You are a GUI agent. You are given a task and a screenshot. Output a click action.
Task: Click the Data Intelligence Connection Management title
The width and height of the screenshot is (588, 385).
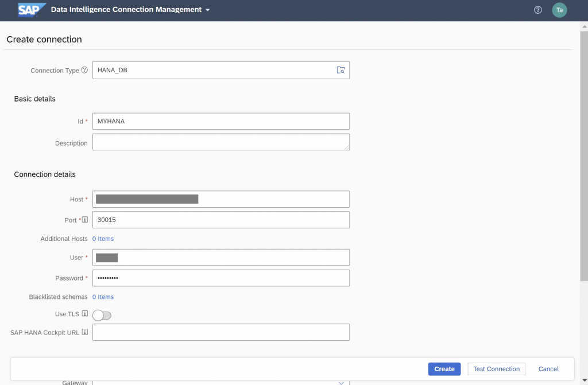[x=126, y=10]
